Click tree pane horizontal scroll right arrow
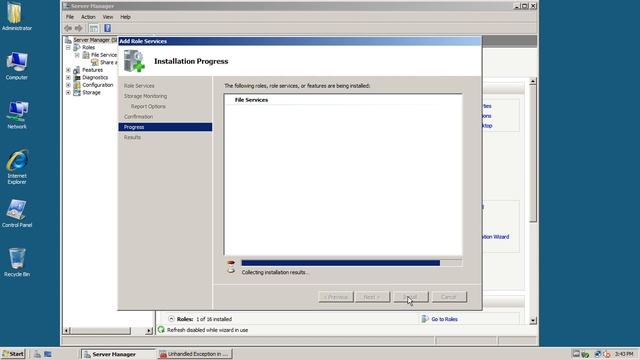Viewport: 640px width, 360px height. (x=149, y=331)
